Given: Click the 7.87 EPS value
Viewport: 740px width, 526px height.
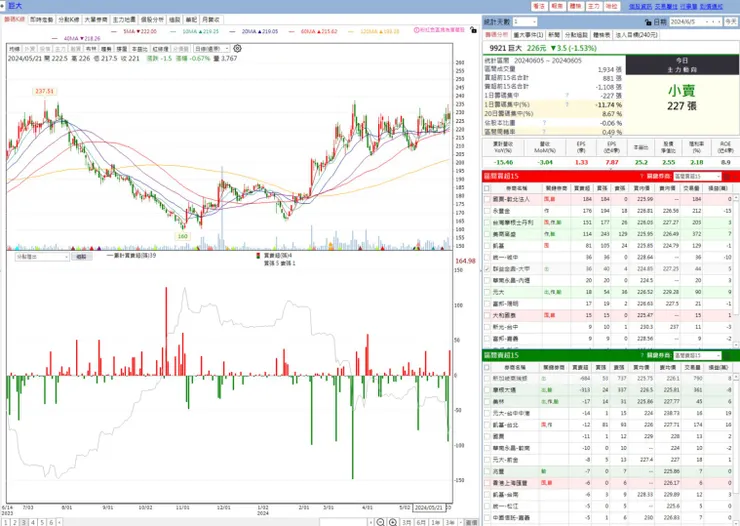Looking at the screenshot, I should [612, 162].
